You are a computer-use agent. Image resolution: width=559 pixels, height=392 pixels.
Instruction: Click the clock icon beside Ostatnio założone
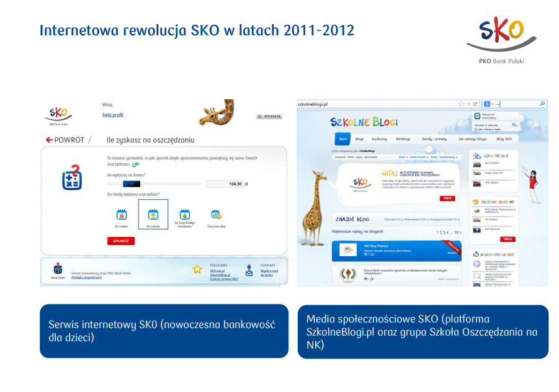tap(476, 202)
